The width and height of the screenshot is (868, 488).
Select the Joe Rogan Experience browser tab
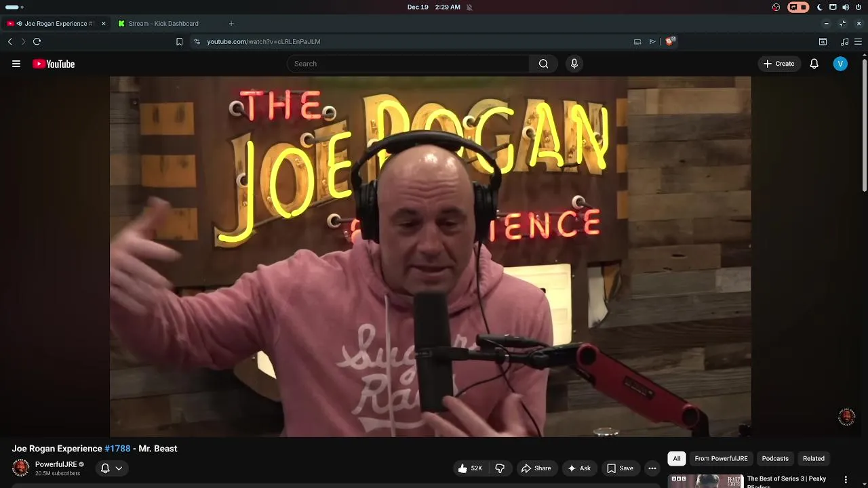coord(54,24)
